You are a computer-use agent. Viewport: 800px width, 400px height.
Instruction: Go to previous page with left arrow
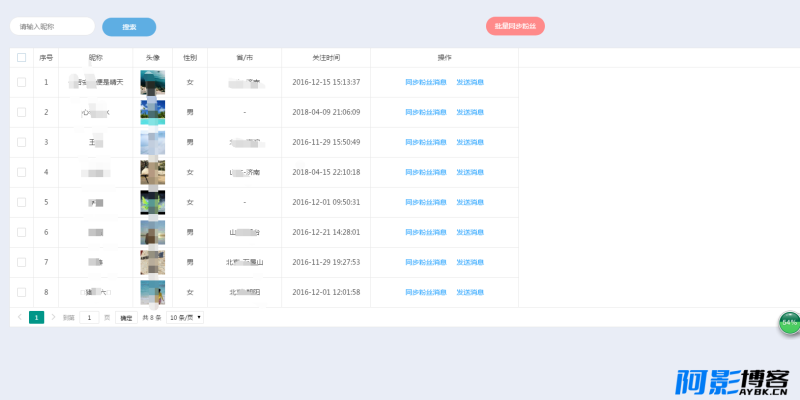20,317
